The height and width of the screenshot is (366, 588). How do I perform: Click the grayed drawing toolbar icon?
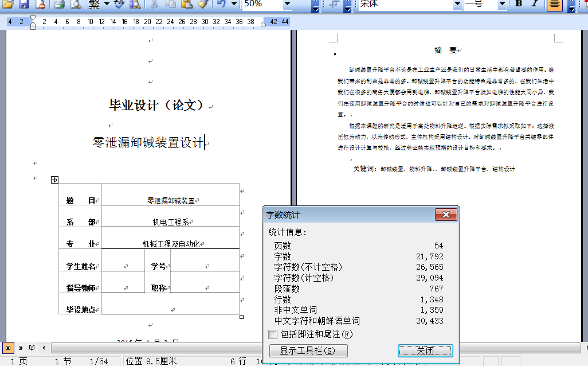click(334, 4)
